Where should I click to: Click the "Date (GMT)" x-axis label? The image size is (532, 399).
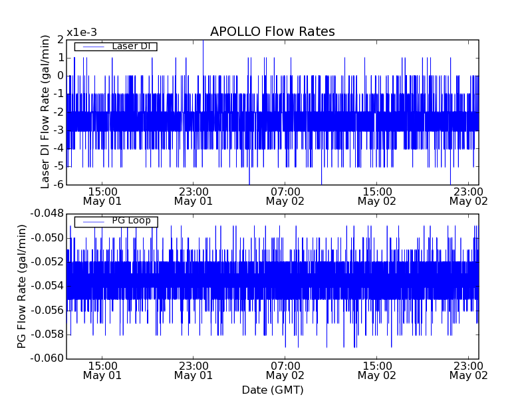(x=272, y=390)
